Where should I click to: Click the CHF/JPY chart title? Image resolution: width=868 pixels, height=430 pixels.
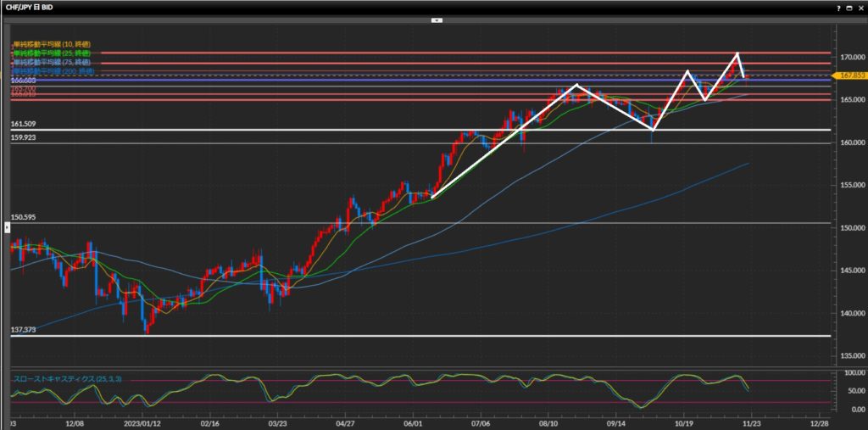[x=34, y=7]
